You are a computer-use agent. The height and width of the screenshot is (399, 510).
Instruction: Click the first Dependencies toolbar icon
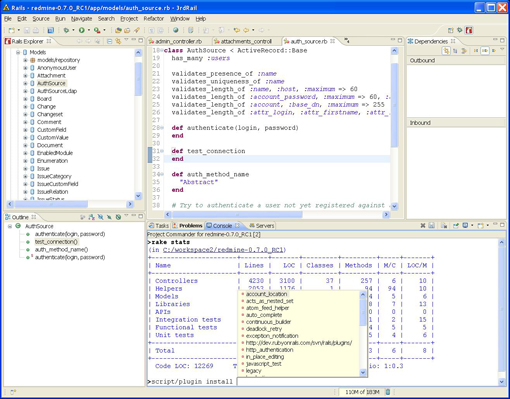tap(446, 51)
